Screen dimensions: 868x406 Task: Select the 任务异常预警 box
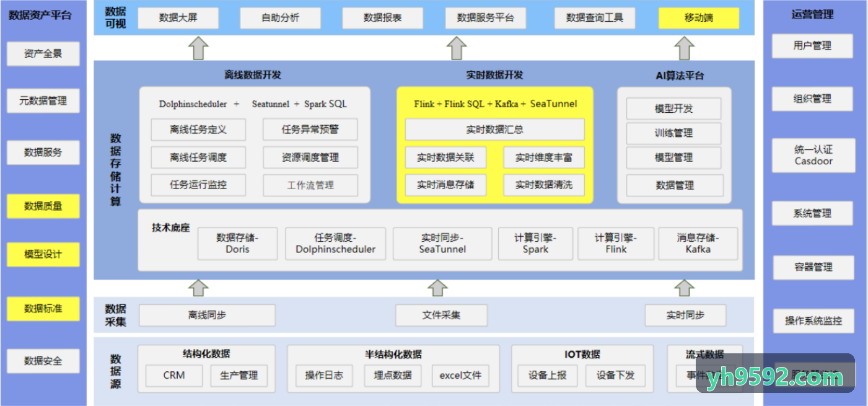pyautogui.click(x=310, y=130)
